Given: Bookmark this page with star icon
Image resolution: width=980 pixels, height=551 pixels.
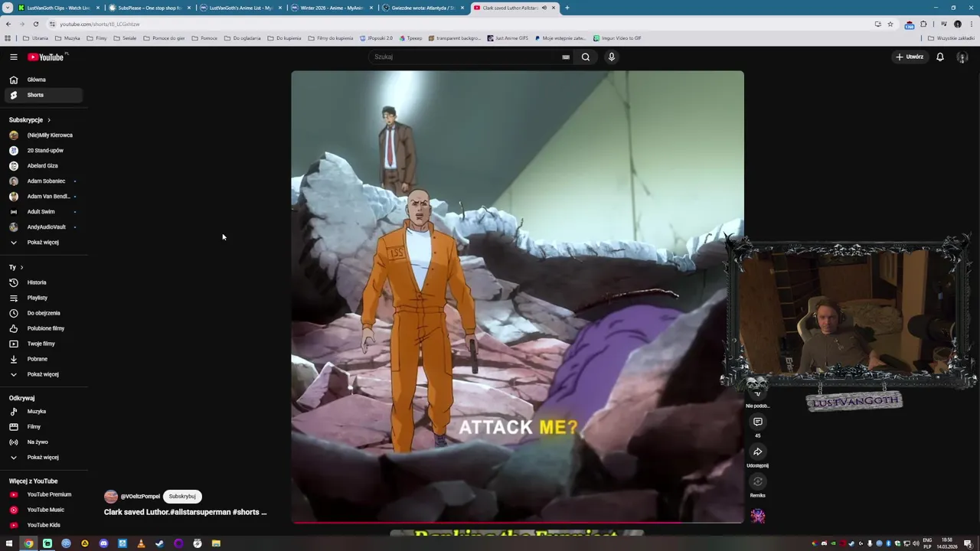Looking at the screenshot, I should [x=890, y=24].
